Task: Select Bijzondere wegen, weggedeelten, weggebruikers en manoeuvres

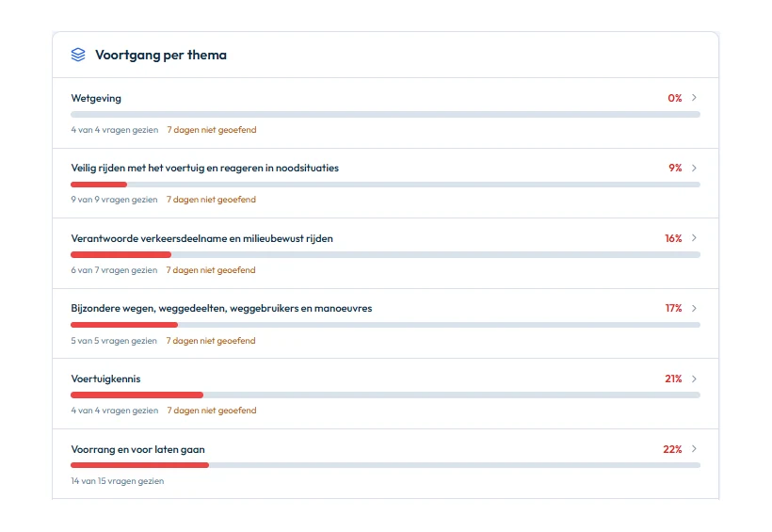Action: tap(221, 308)
